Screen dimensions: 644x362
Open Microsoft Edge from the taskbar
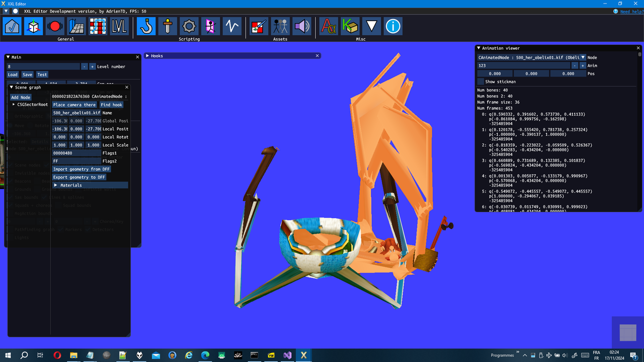point(205,355)
